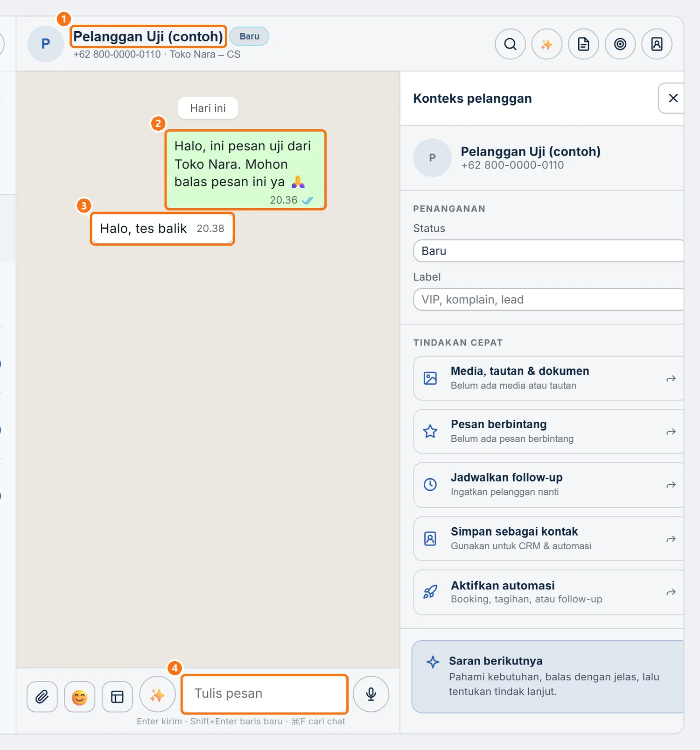Click the P avatar in Konteks panel
Screen dimensions: 700x750
[432, 158]
